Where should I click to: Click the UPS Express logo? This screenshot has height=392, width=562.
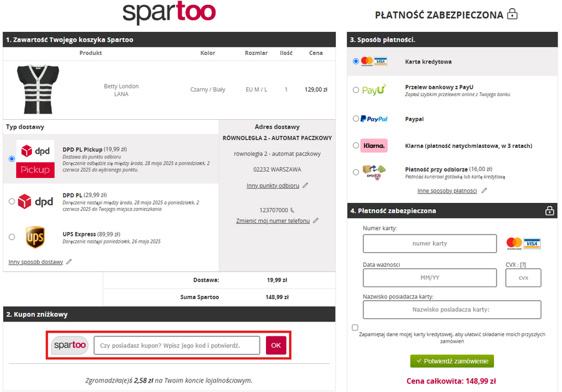(35, 237)
